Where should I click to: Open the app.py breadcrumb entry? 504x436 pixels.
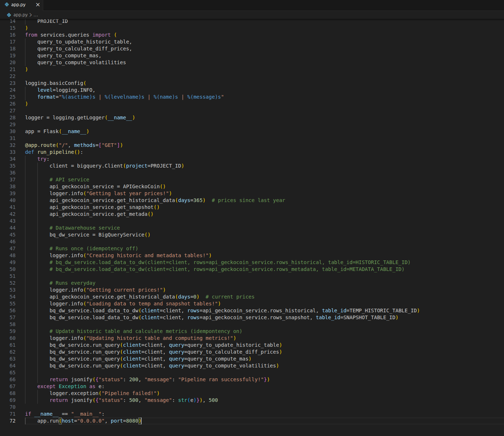point(20,15)
